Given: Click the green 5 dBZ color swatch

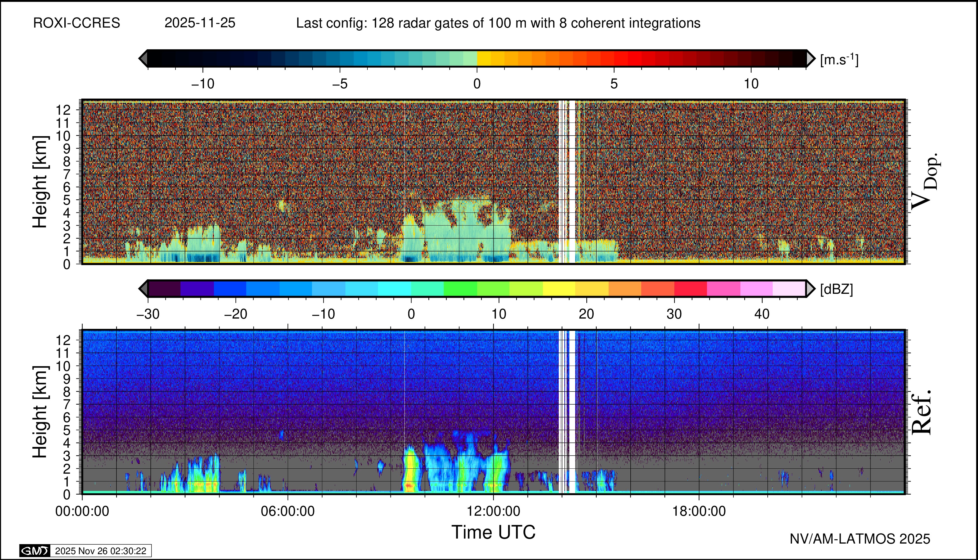Looking at the screenshot, I should [460, 288].
